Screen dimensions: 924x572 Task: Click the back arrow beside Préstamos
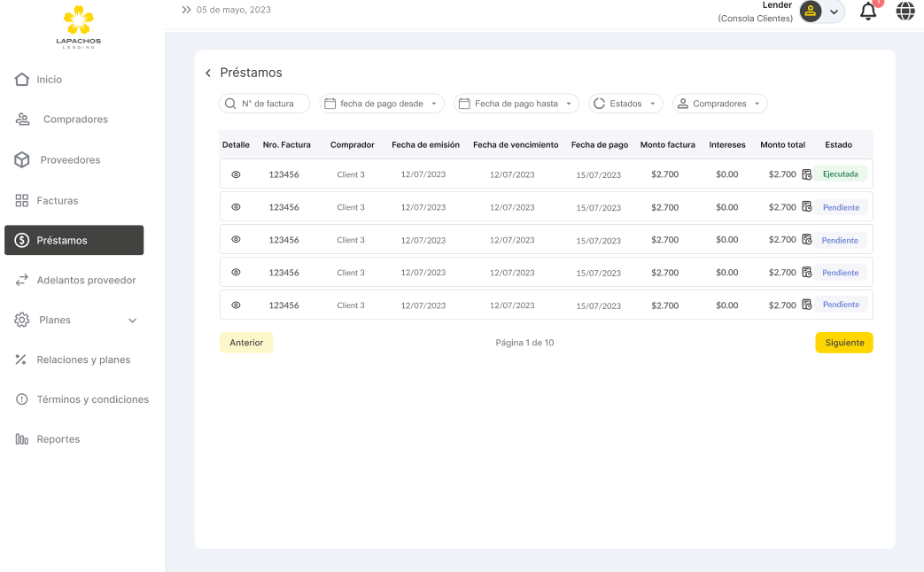click(x=208, y=73)
